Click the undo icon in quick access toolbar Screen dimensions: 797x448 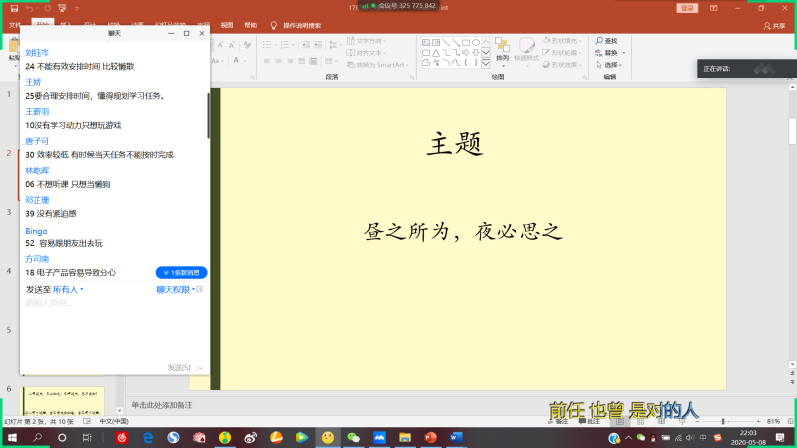click(31, 8)
